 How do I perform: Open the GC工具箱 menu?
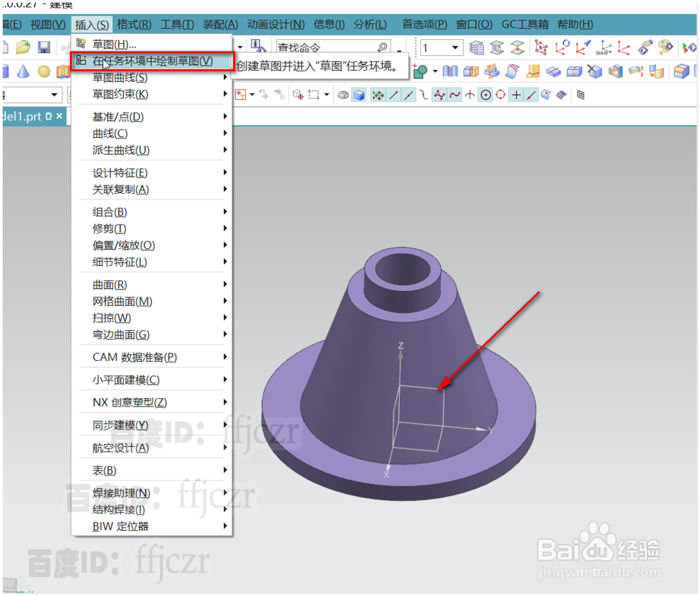(524, 24)
